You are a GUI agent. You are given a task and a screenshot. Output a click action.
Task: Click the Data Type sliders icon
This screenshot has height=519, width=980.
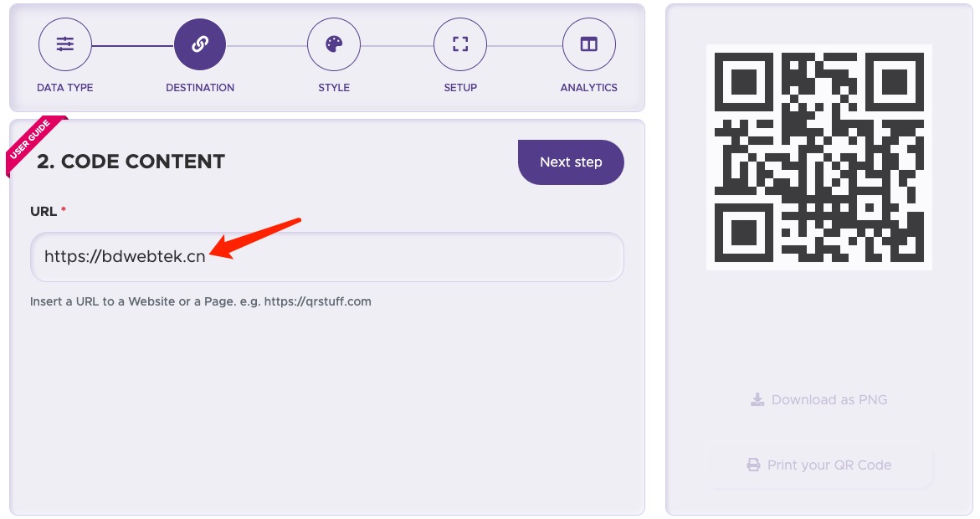[x=65, y=44]
